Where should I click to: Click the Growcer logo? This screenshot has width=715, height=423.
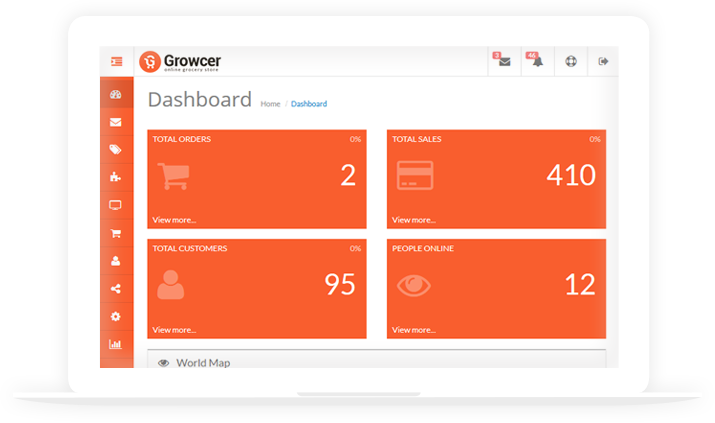coord(181,62)
